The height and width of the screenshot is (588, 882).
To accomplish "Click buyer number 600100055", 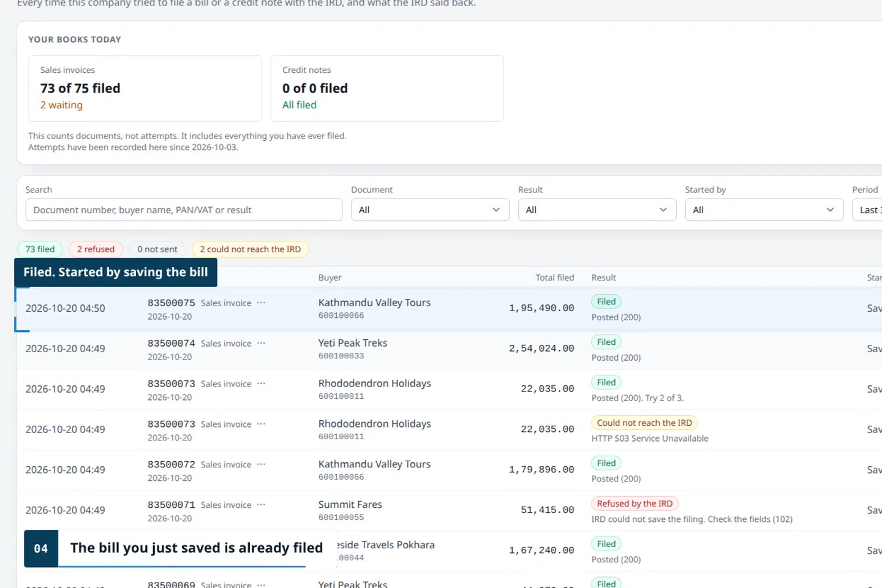I will coord(341,518).
